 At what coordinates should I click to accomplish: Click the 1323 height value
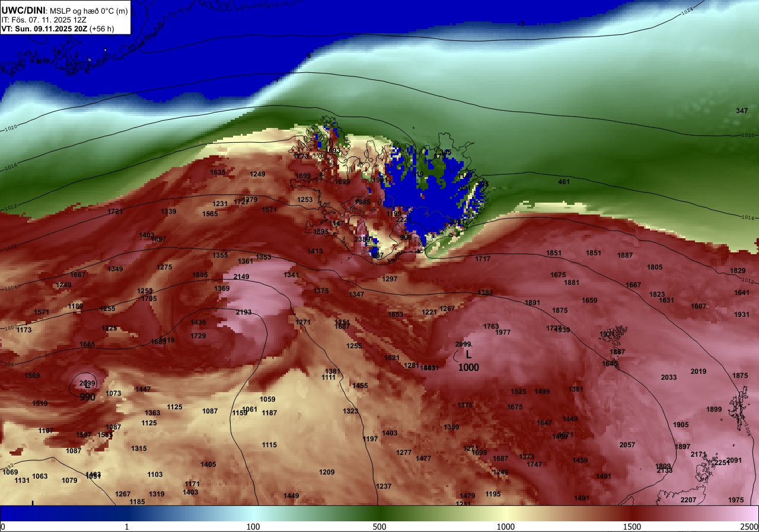point(350,411)
